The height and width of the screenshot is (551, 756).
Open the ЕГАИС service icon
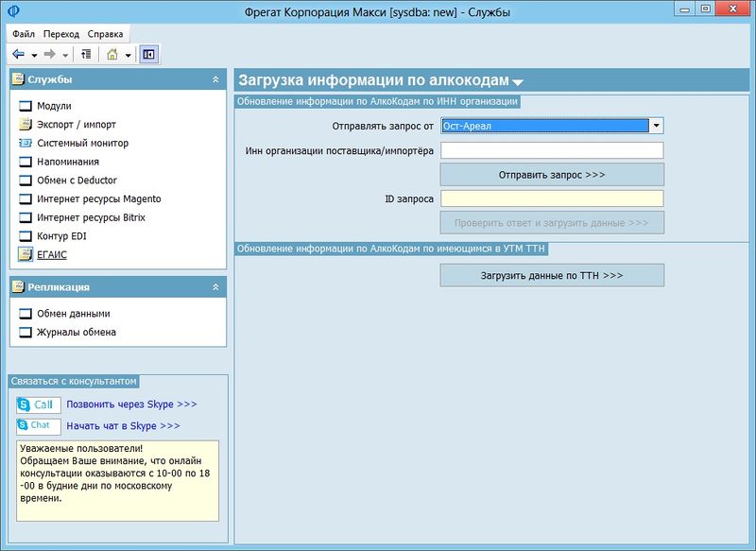point(26,254)
